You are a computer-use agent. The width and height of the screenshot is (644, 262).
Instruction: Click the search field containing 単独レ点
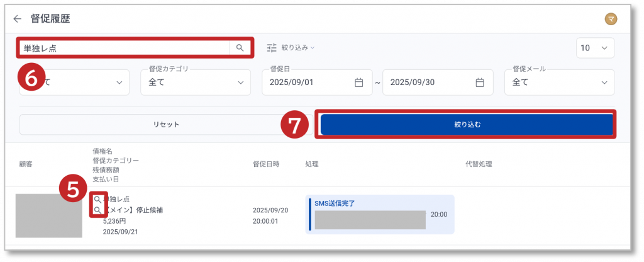(123, 47)
